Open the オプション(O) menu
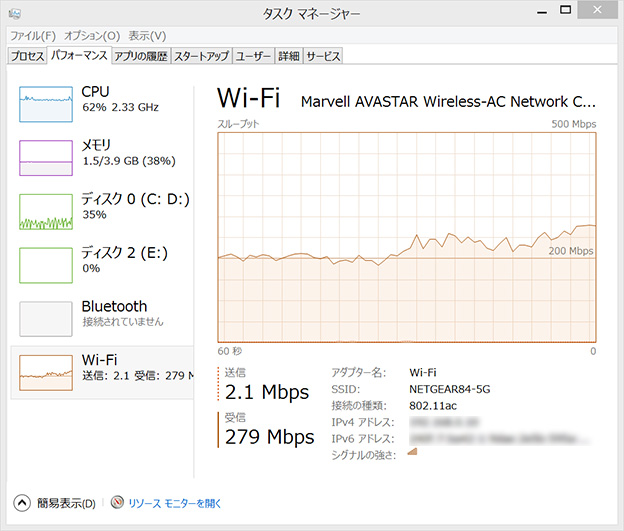This screenshot has height=531, width=624. tap(91, 36)
